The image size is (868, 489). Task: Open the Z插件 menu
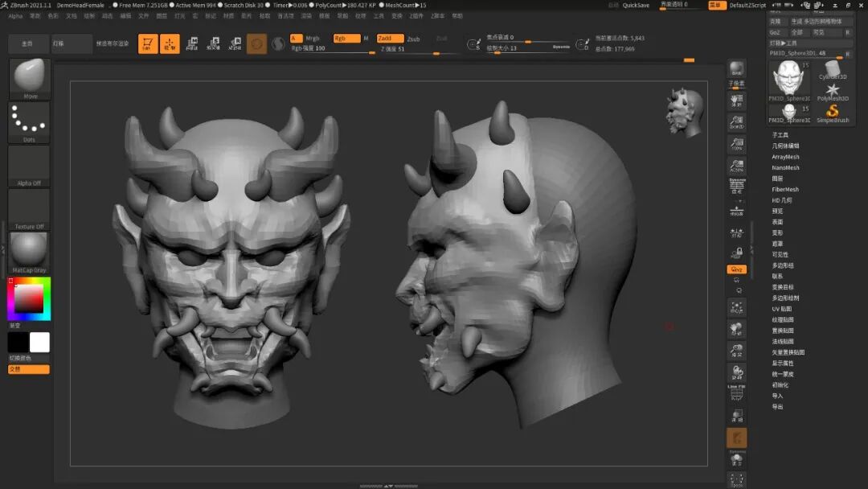[417, 15]
